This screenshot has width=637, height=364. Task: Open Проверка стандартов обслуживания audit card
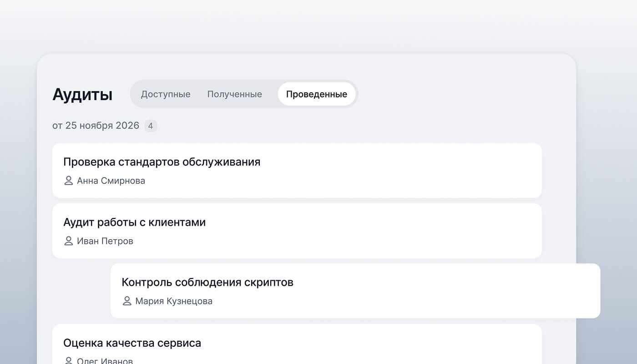(297, 171)
